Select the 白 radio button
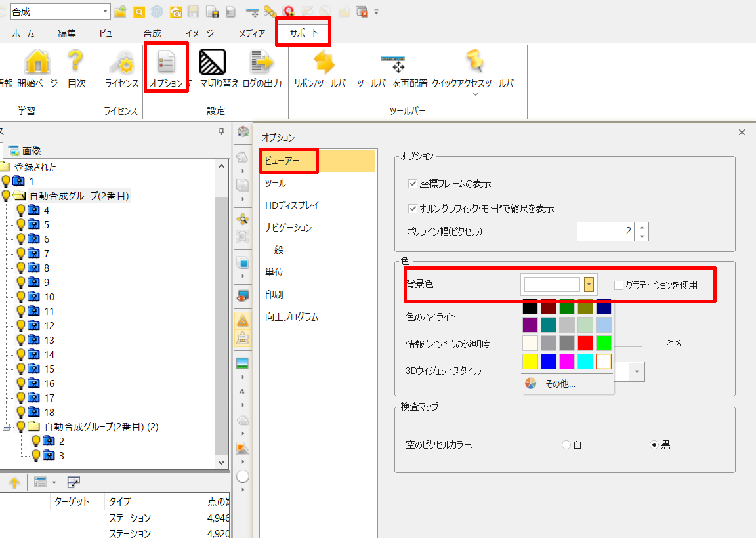Screen dimensions: 756x538 pyautogui.click(x=566, y=445)
